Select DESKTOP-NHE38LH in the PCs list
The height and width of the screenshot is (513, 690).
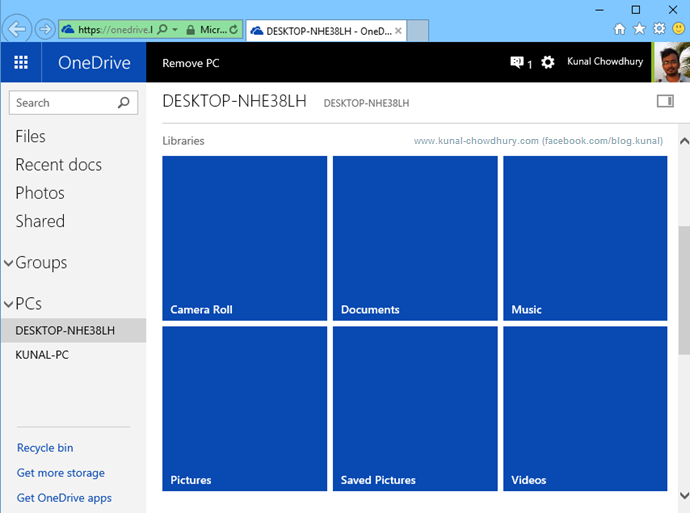pyautogui.click(x=73, y=330)
